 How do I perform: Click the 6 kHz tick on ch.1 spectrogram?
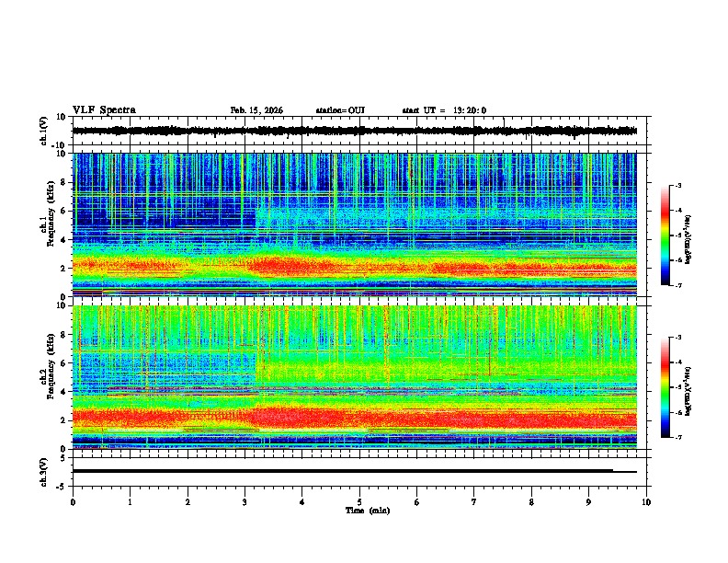click(64, 212)
